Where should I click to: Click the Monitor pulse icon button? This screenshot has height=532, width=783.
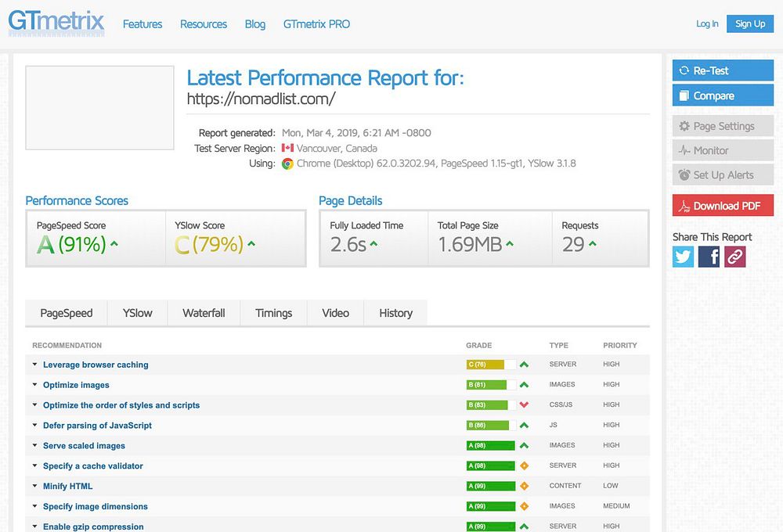723,150
